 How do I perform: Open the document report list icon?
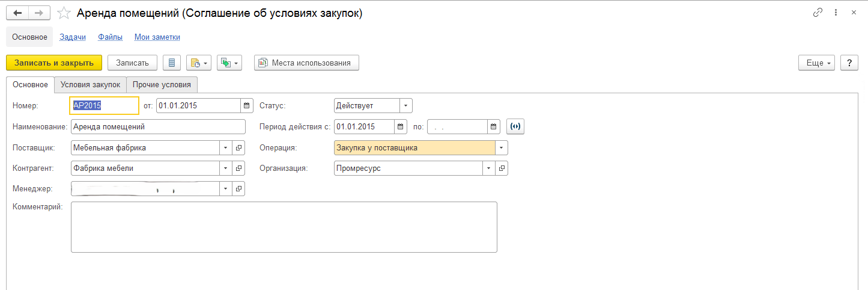point(172,63)
